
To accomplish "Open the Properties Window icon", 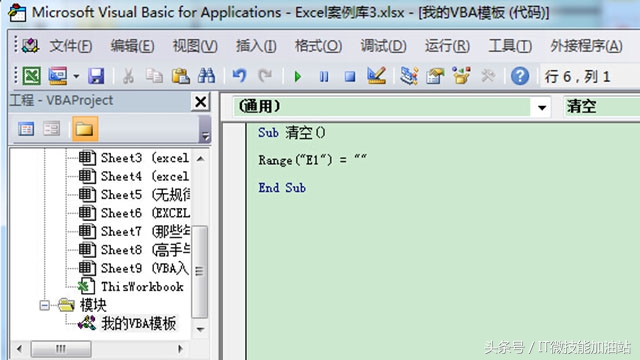I will 435,76.
